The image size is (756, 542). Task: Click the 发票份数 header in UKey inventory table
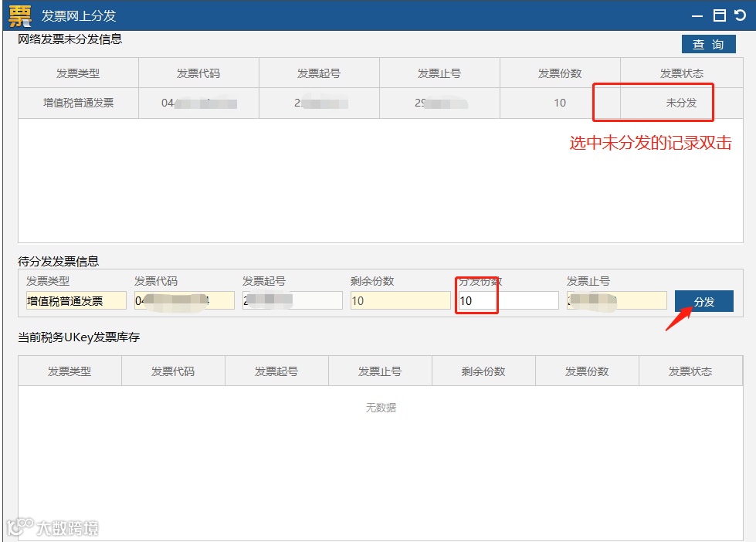pos(587,371)
